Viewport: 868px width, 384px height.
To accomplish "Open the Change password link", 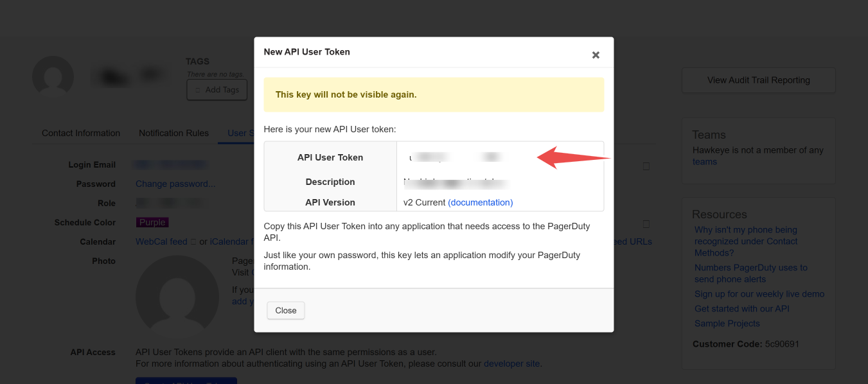I will pyautogui.click(x=175, y=184).
